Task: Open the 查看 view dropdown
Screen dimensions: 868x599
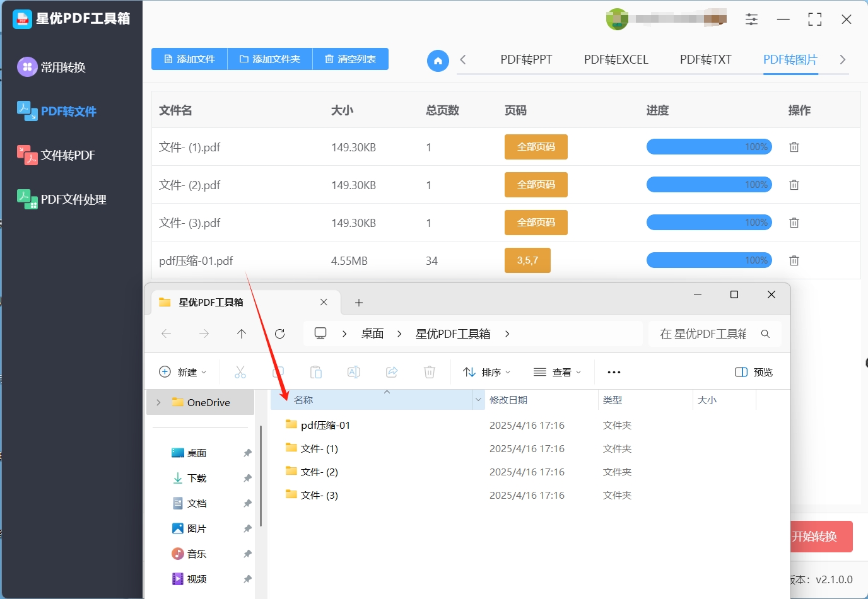Action: click(557, 372)
